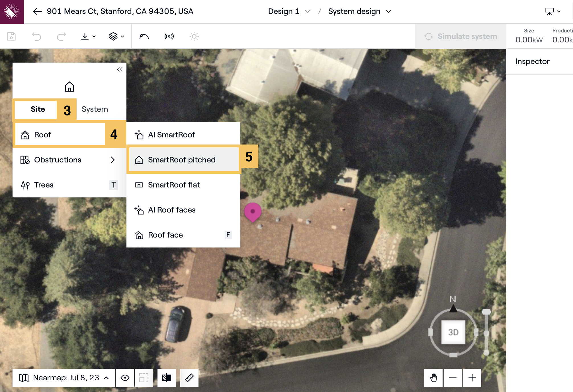Click the home icon in side panel
This screenshot has width=573, height=392.
[69, 86]
